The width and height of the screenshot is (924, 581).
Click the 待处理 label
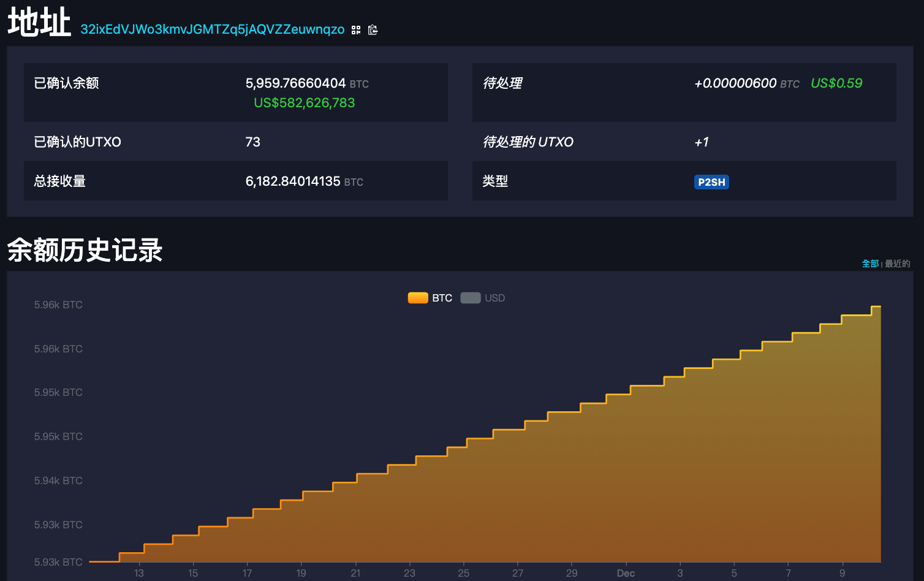coord(502,83)
